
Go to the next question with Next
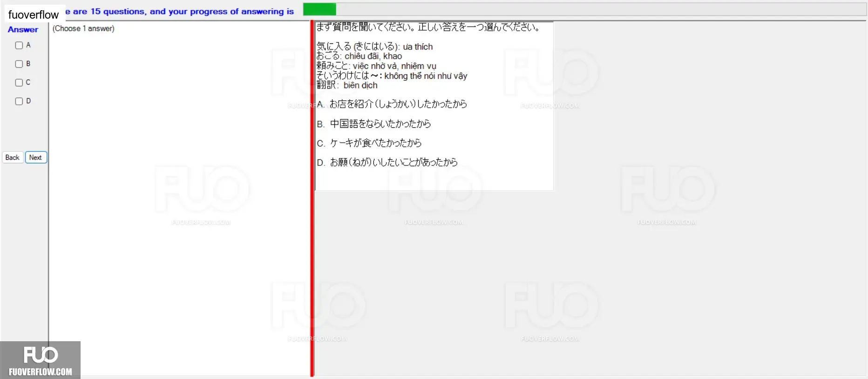point(36,158)
